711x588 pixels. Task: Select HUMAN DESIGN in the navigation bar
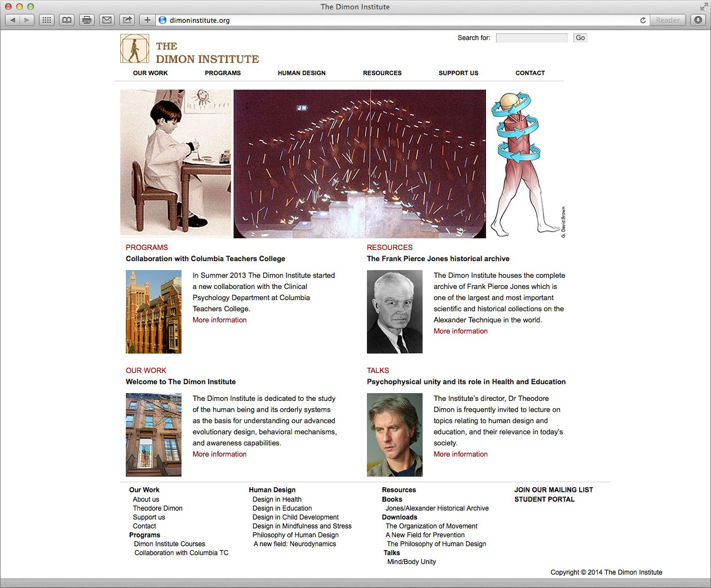tap(301, 73)
